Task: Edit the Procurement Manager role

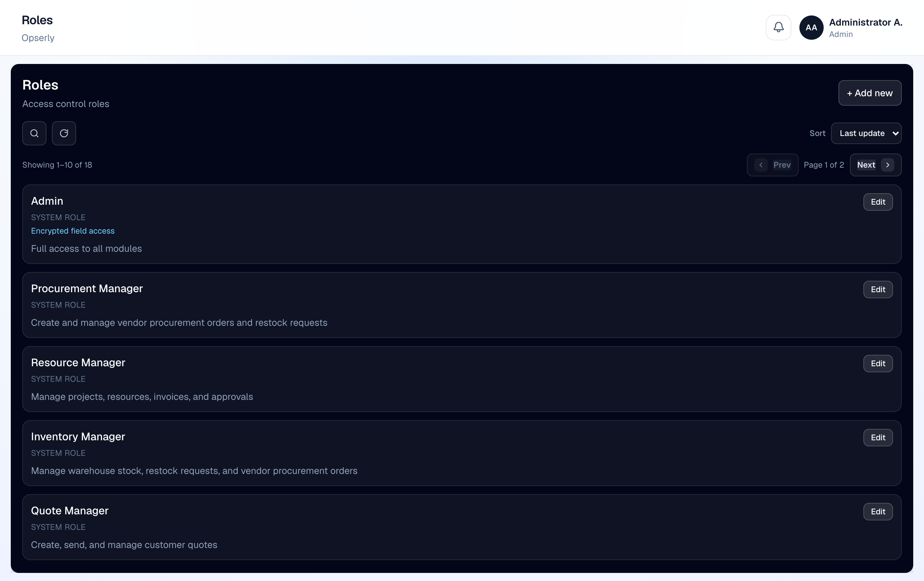Action: click(878, 289)
